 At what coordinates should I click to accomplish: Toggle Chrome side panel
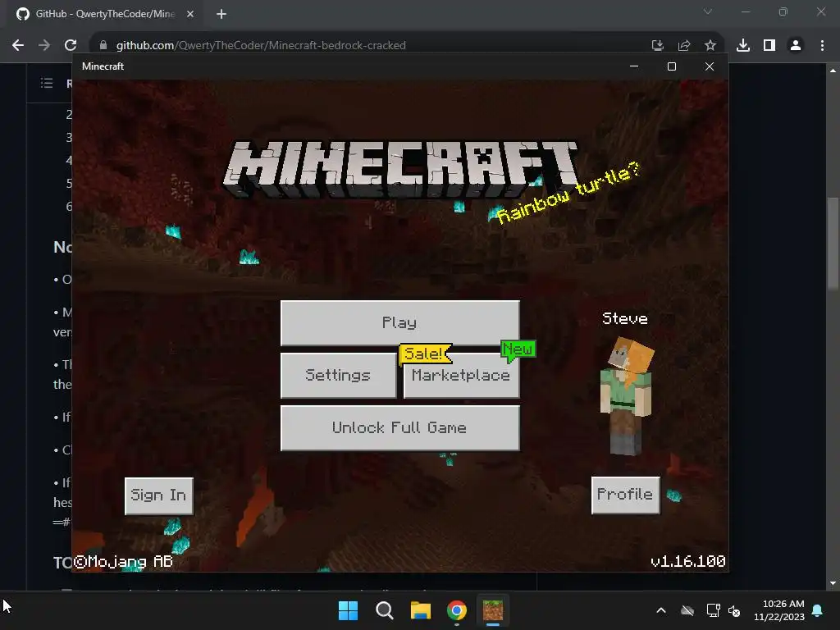pyautogui.click(x=769, y=45)
